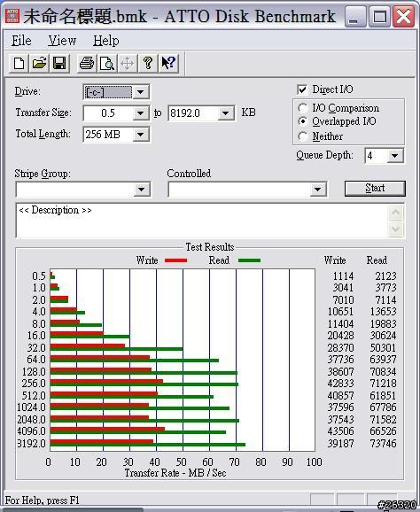Expand the Total Length 256 MB dropdown
The image size is (420, 512).
tap(140, 135)
